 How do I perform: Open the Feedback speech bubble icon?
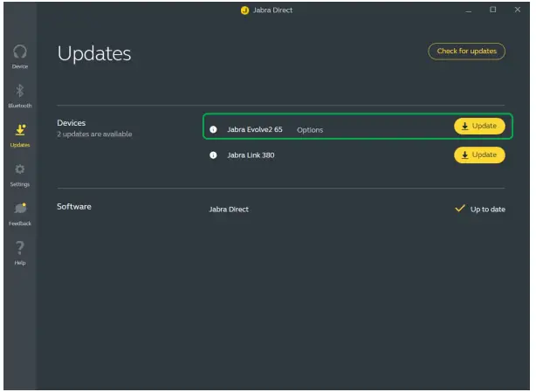pos(20,208)
